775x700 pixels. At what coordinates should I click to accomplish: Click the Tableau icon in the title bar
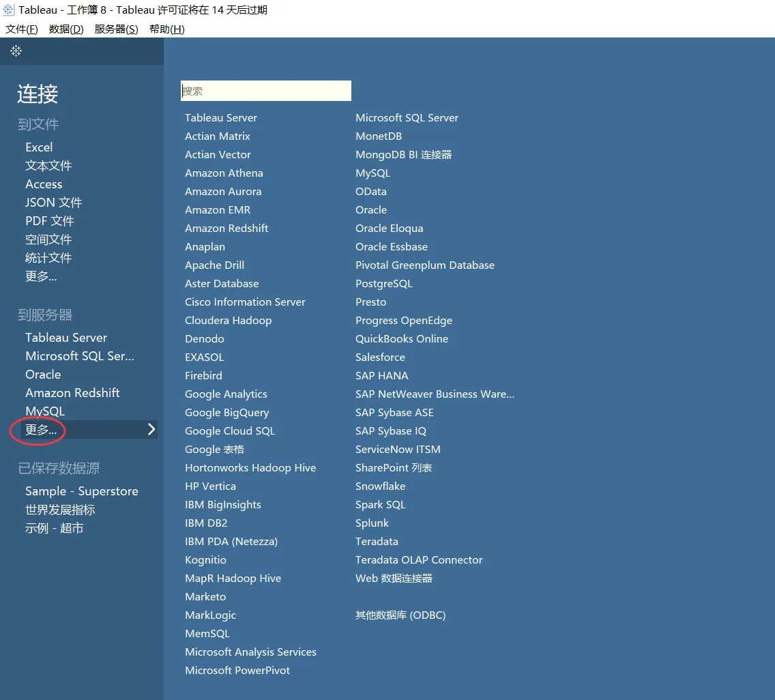(x=8, y=10)
